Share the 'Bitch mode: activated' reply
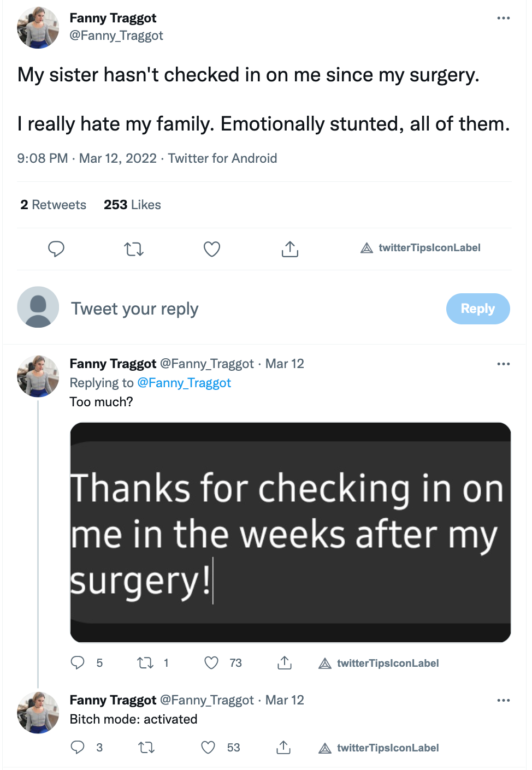The height and width of the screenshot is (770, 532). tap(283, 748)
